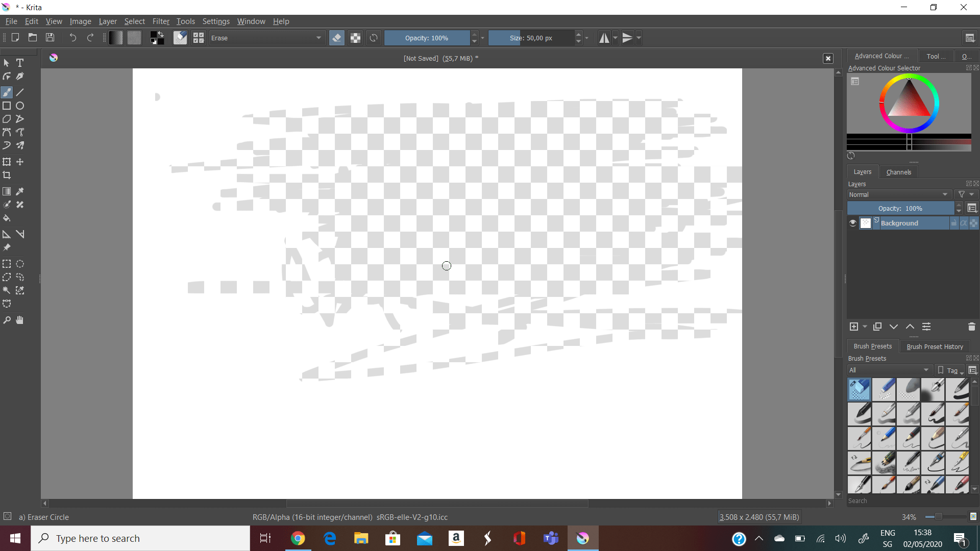Select the Text tool

point(20,63)
